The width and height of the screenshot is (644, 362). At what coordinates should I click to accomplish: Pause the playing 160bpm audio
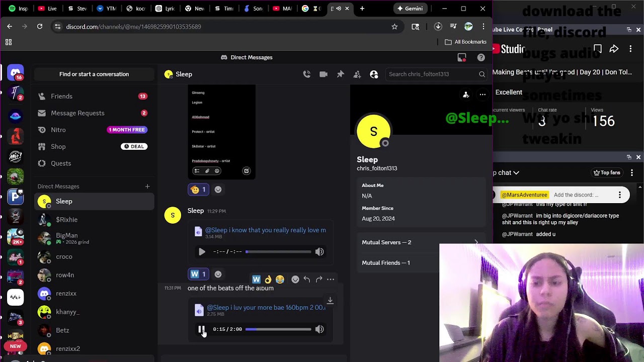click(x=201, y=329)
